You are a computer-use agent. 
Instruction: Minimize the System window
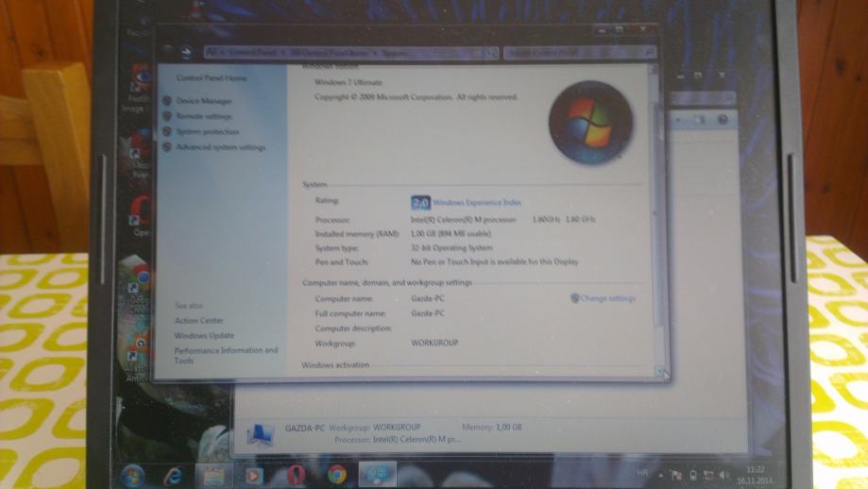(602, 30)
